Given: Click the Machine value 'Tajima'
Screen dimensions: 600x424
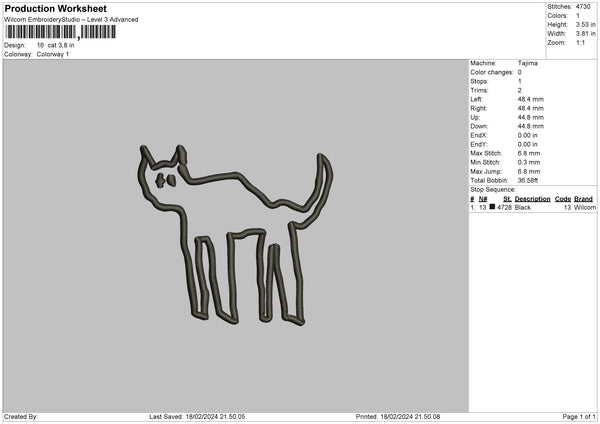Looking at the screenshot, I should [528, 63].
